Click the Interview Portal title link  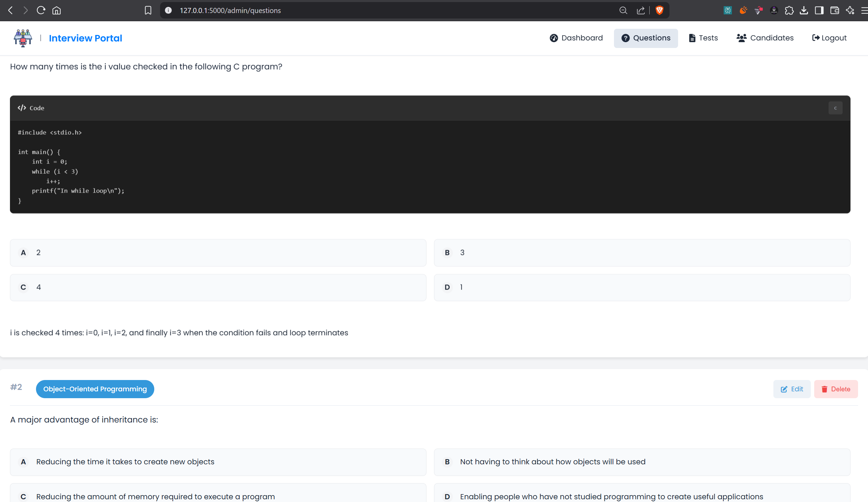click(x=85, y=38)
